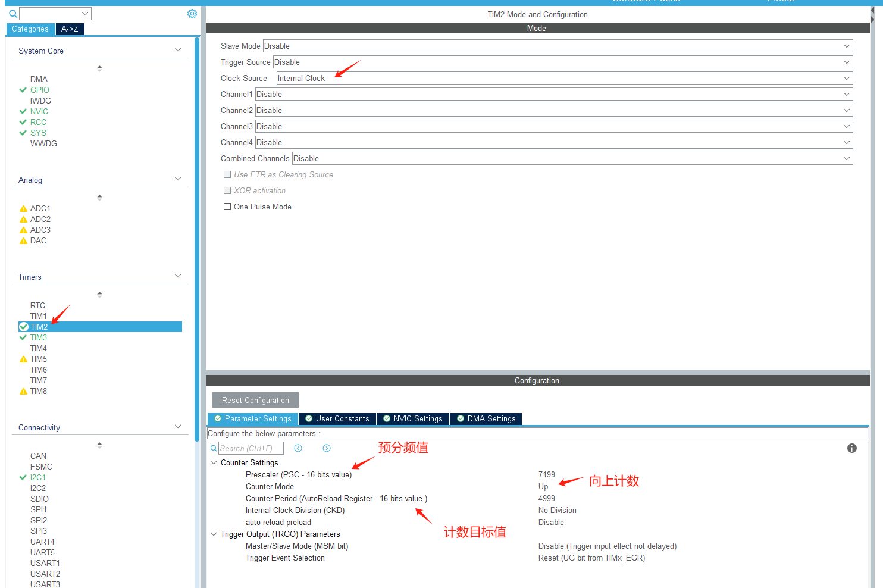Click the TIM8 warning triangle icon
883x588 pixels.
pyautogui.click(x=24, y=391)
